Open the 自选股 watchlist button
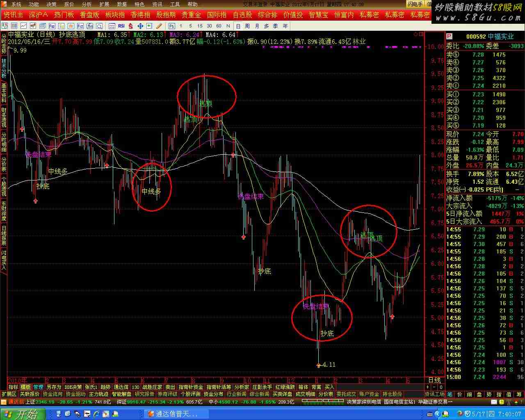The image size is (525, 420). pyautogui.click(x=242, y=15)
